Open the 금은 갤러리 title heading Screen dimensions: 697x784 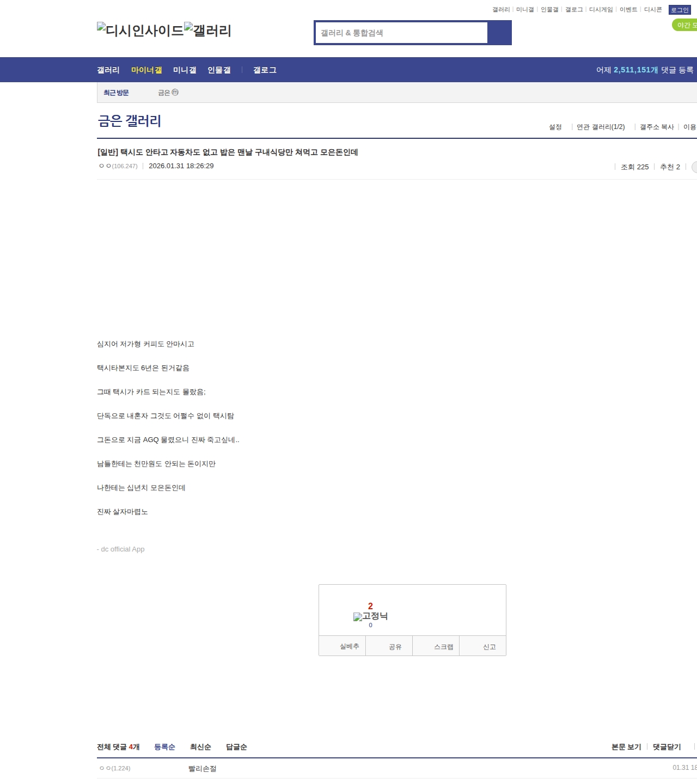point(129,121)
